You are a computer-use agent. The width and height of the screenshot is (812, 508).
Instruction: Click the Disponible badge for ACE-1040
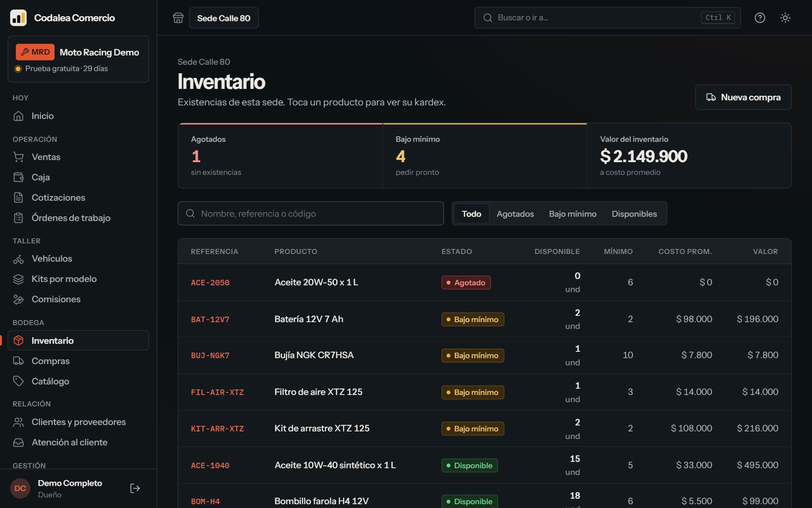(469, 466)
